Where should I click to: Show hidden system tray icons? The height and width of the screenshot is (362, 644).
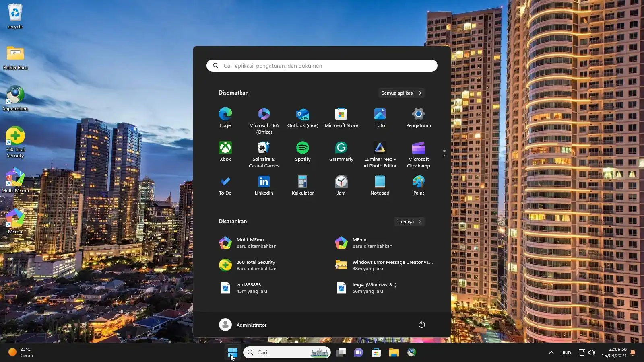coord(551,352)
